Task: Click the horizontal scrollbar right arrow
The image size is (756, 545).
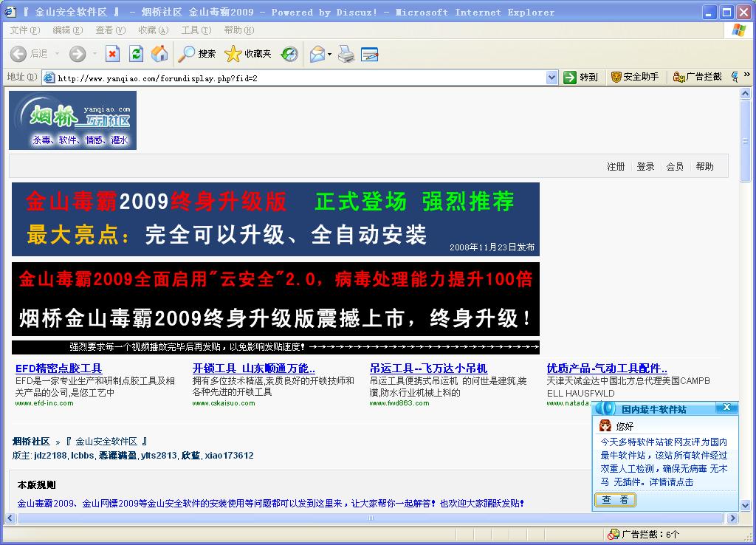Action: (733, 518)
